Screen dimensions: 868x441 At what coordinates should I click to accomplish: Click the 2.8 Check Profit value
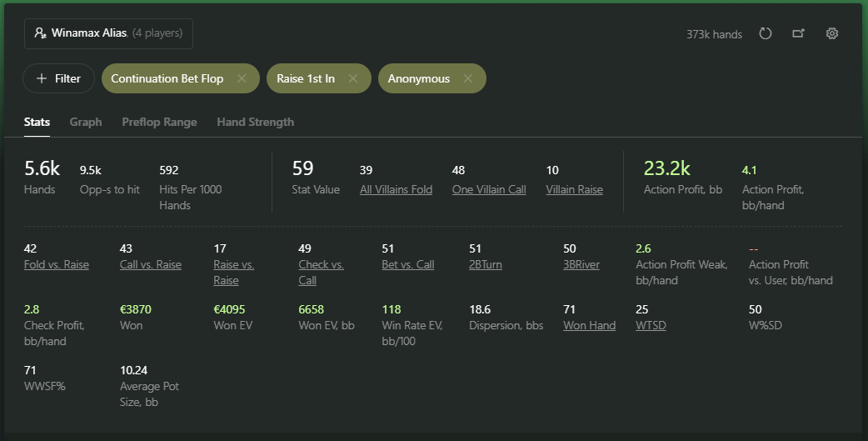[32, 309]
